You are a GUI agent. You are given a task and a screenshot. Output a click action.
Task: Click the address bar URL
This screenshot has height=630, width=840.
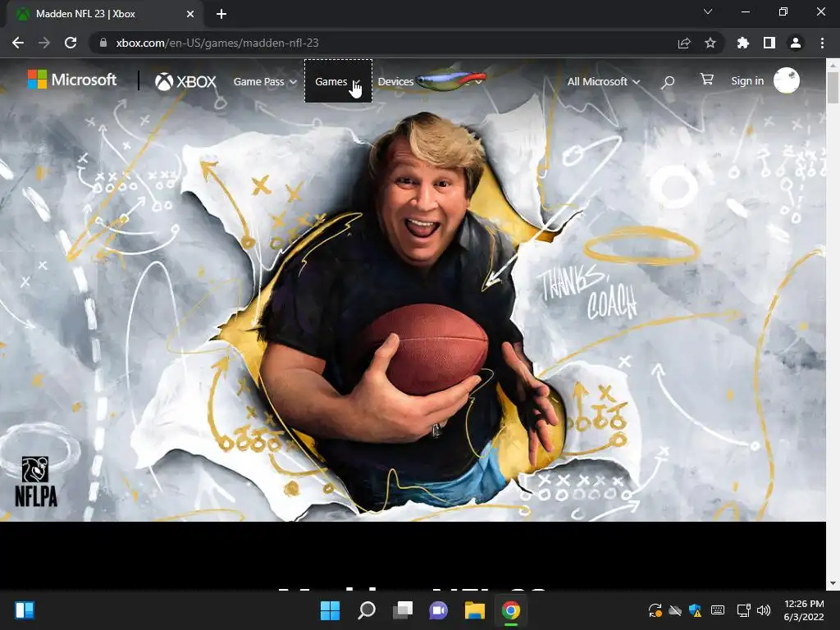[x=217, y=43]
